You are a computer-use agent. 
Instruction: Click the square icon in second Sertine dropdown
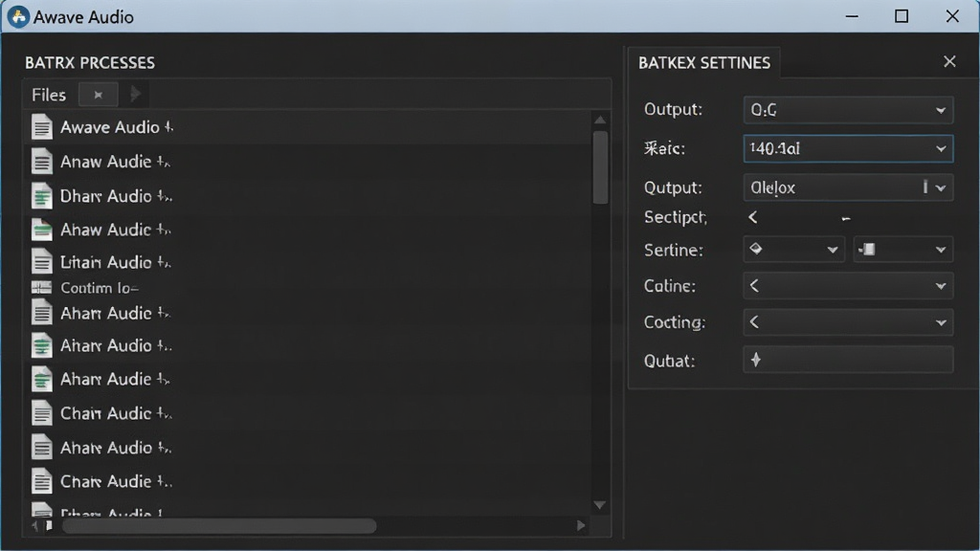click(x=867, y=250)
